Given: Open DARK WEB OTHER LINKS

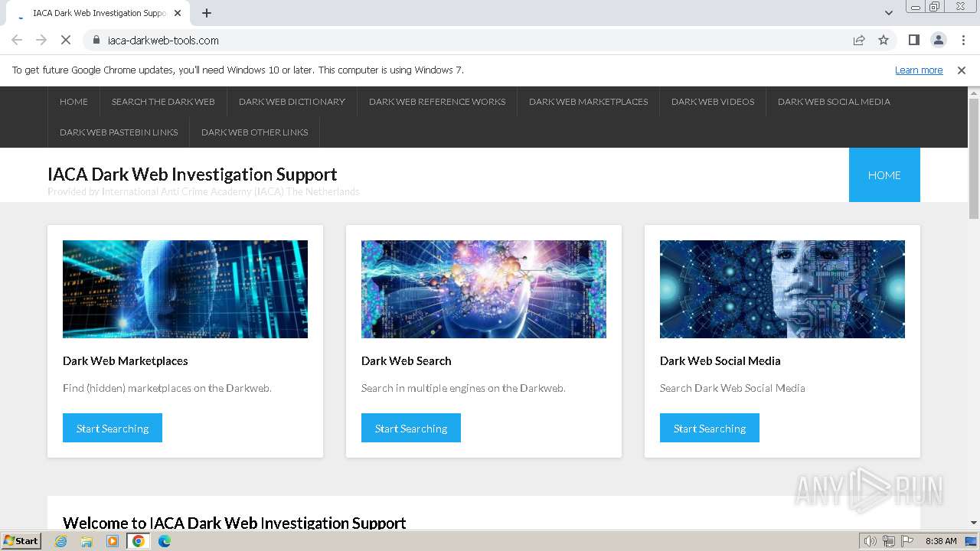Looking at the screenshot, I should click(x=254, y=132).
